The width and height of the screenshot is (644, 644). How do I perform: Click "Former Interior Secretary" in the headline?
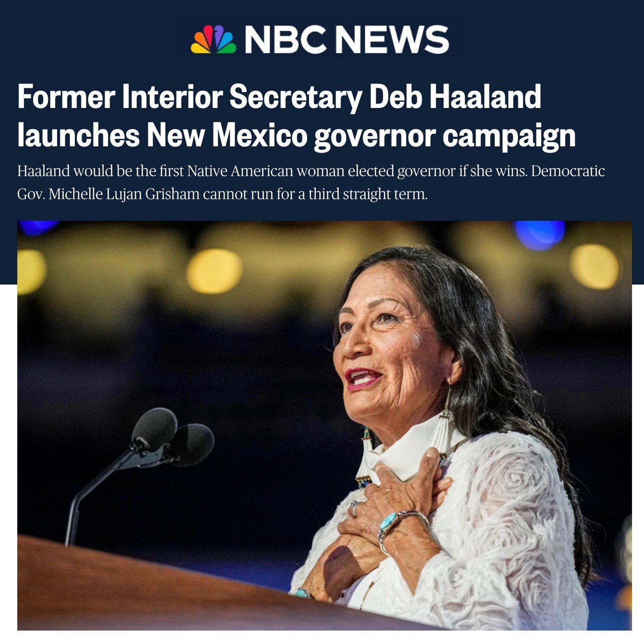[190, 97]
